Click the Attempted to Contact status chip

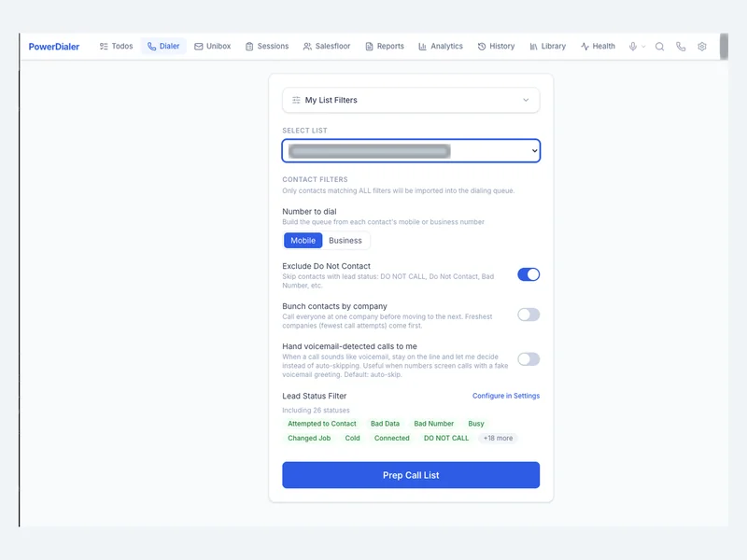coord(321,424)
